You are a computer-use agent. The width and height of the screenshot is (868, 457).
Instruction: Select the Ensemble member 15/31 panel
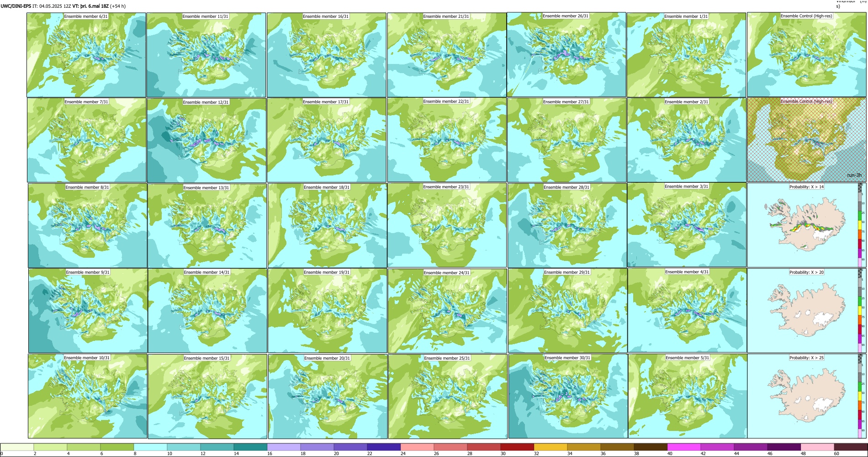pos(207,397)
